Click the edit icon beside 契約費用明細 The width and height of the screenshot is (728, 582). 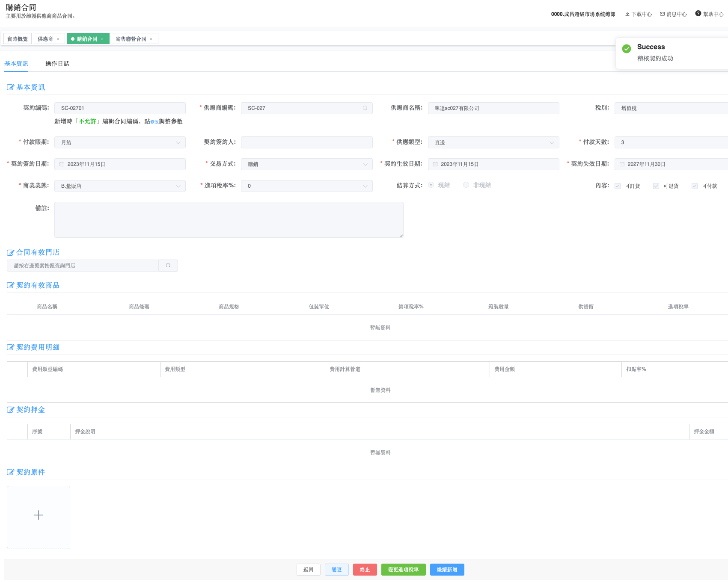[11, 347]
